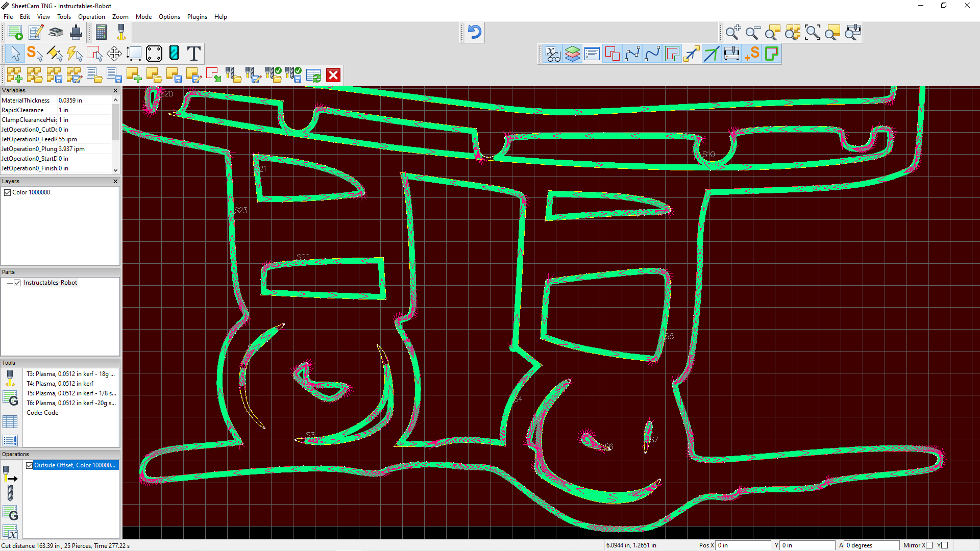
Task: Select the move part arrows tool
Action: 114,54
